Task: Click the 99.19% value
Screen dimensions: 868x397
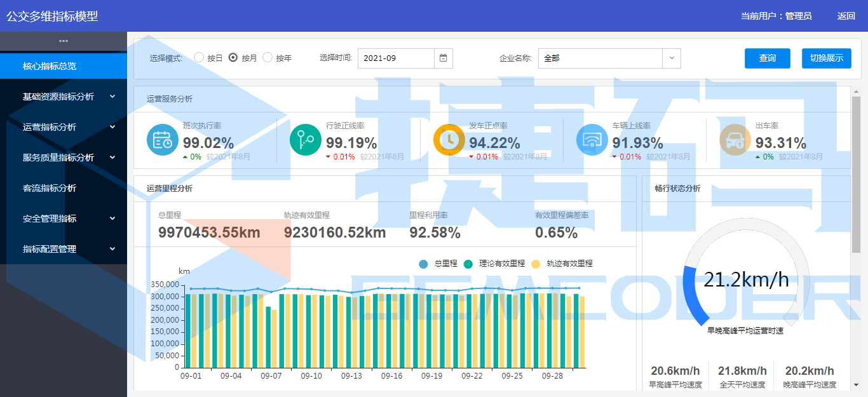Action: 351,143
